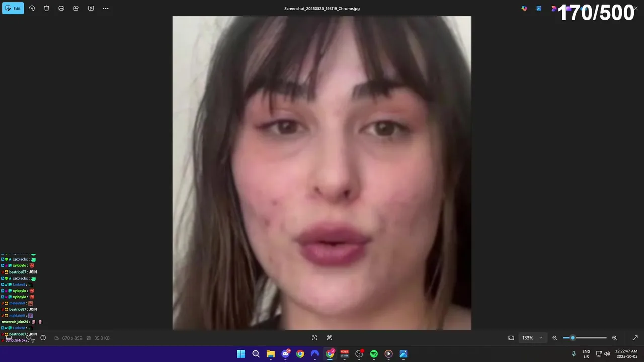Viewport: 644px width, 362px height.
Task: Click the microphone tray icon
Action: coord(573,354)
